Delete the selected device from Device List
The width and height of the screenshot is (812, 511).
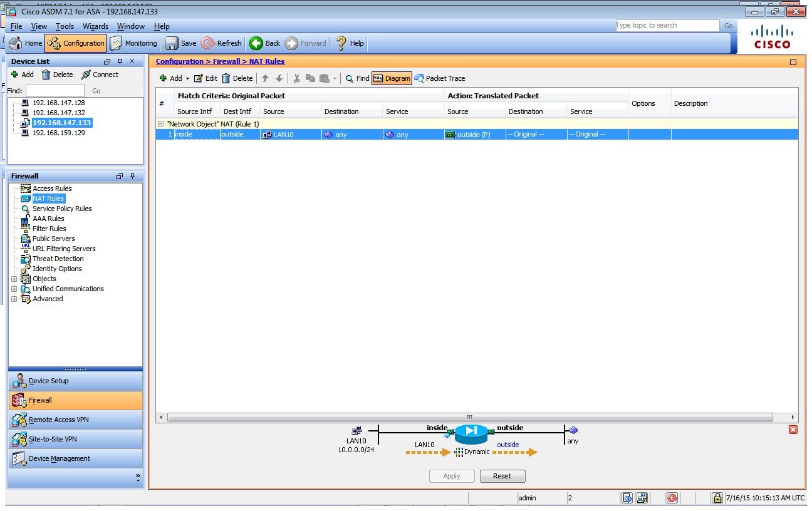(57, 75)
